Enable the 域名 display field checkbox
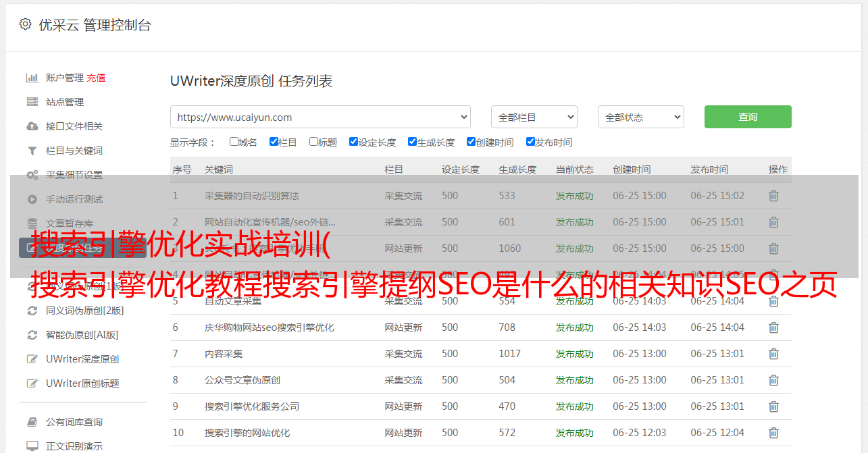 pyautogui.click(x=234, y=142)
